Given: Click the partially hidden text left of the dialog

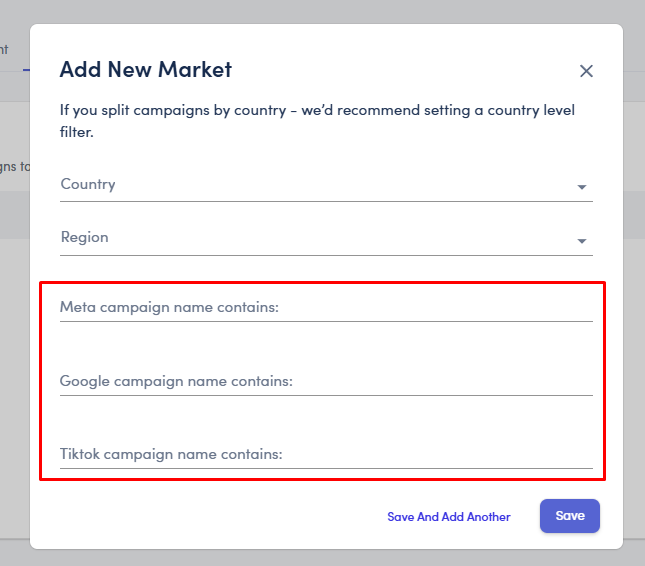Looking at the screenshot, I should [14, 167].
